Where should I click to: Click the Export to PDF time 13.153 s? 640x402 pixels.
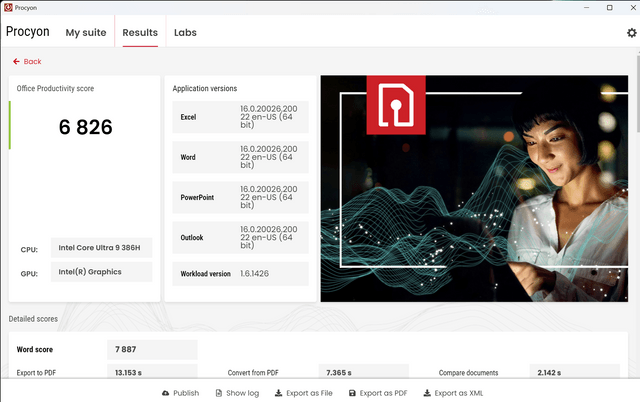[152, 372]
